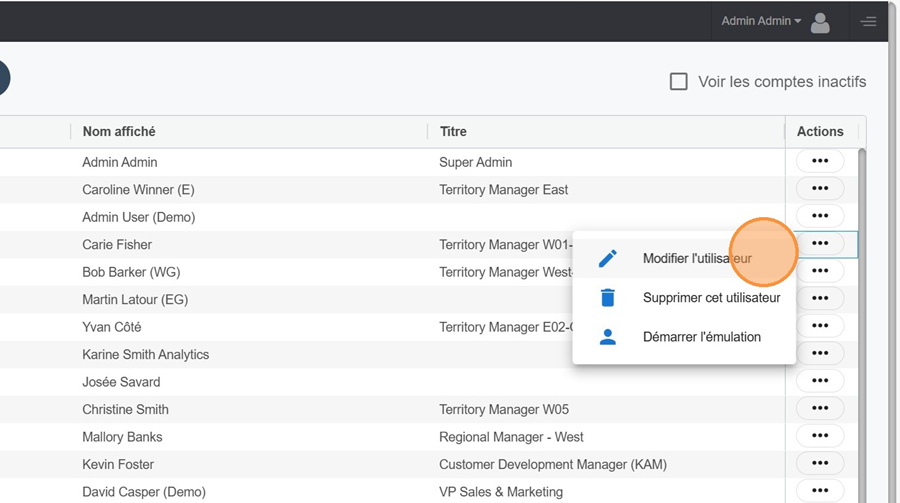The height and width of the screenshot is (503, 900).
Task: Open actions ellipsis for Caroline Winner (E)
Action: click(x=820, y=189)
